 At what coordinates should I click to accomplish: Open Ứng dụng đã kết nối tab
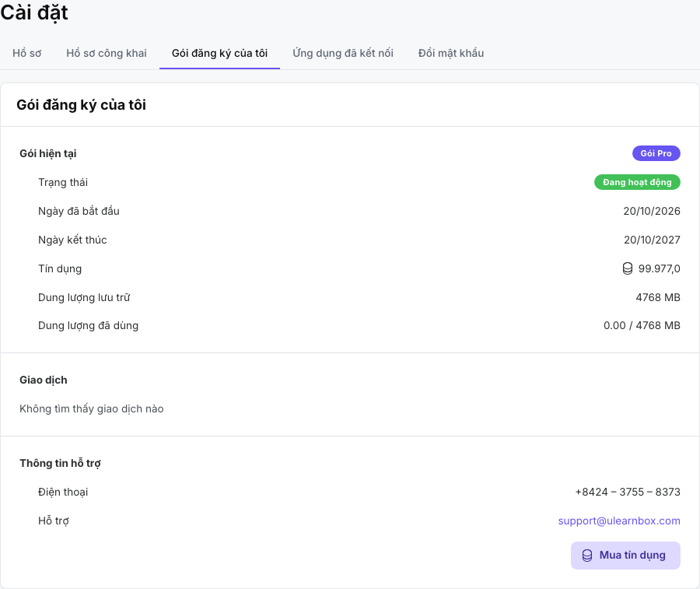[343, 53]
